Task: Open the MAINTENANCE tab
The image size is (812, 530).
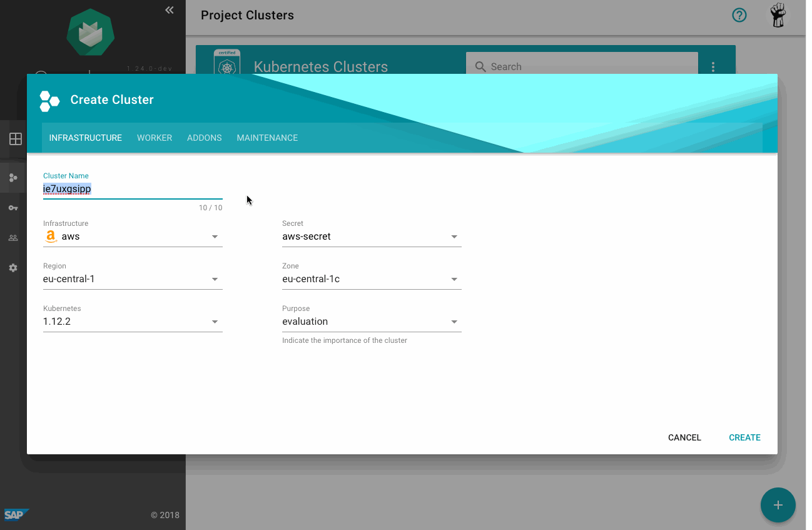Action: 267,138
